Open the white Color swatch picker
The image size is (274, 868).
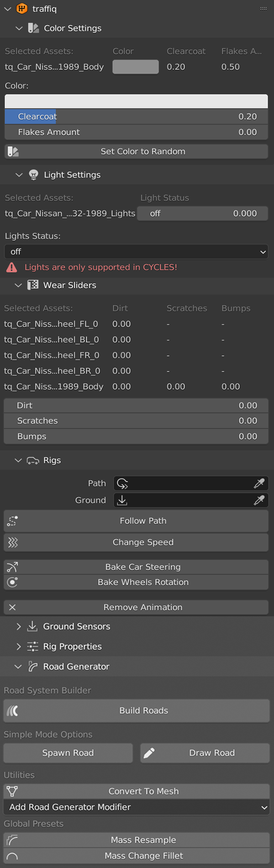tap(136, 101)
